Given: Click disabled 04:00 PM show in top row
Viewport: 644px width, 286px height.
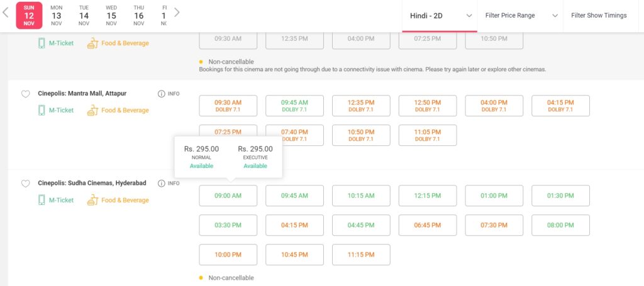Looking at the screenshot, I should [361, 40].
